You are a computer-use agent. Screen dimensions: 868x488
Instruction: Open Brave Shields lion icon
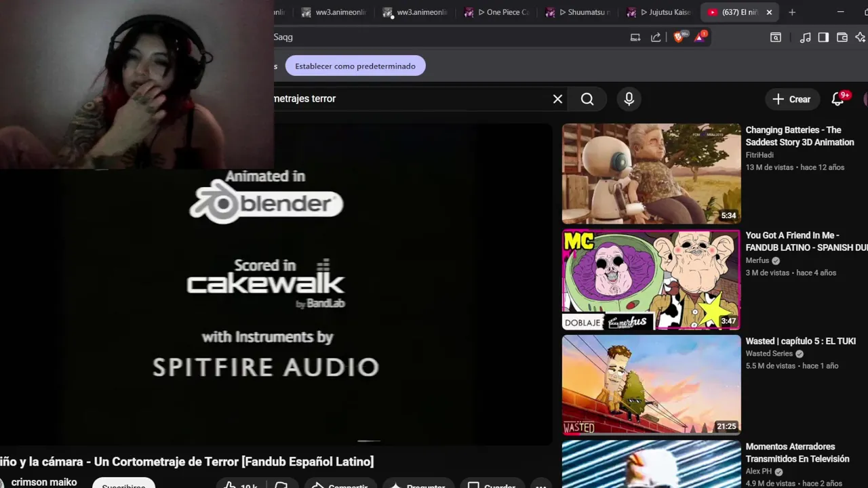[x=679, y=37]
